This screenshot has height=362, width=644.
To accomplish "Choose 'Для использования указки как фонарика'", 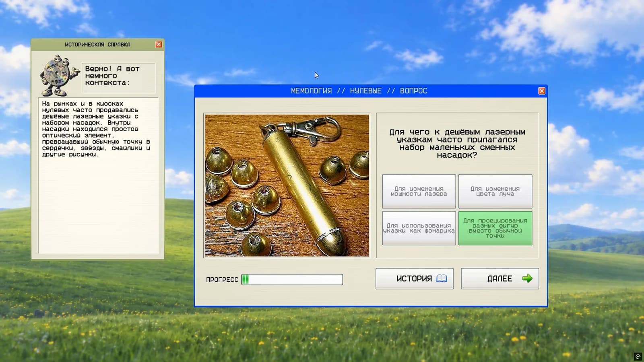I will pos(419,228).
